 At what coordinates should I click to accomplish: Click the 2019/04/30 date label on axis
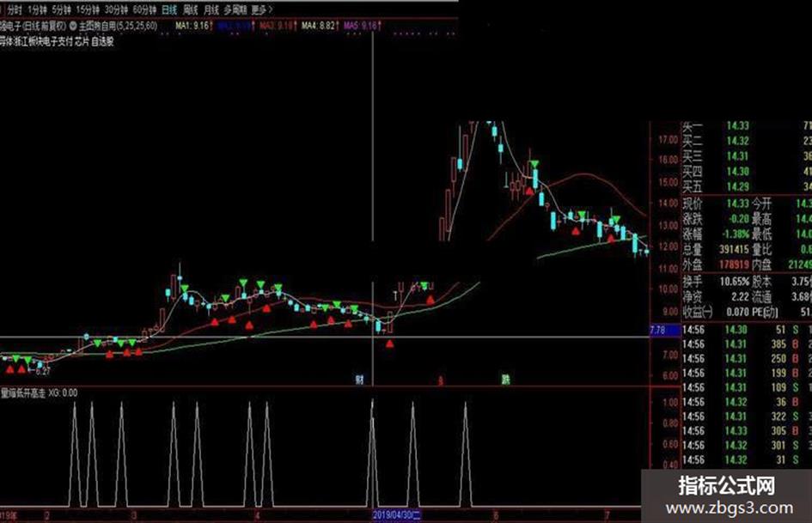(397, 516)
